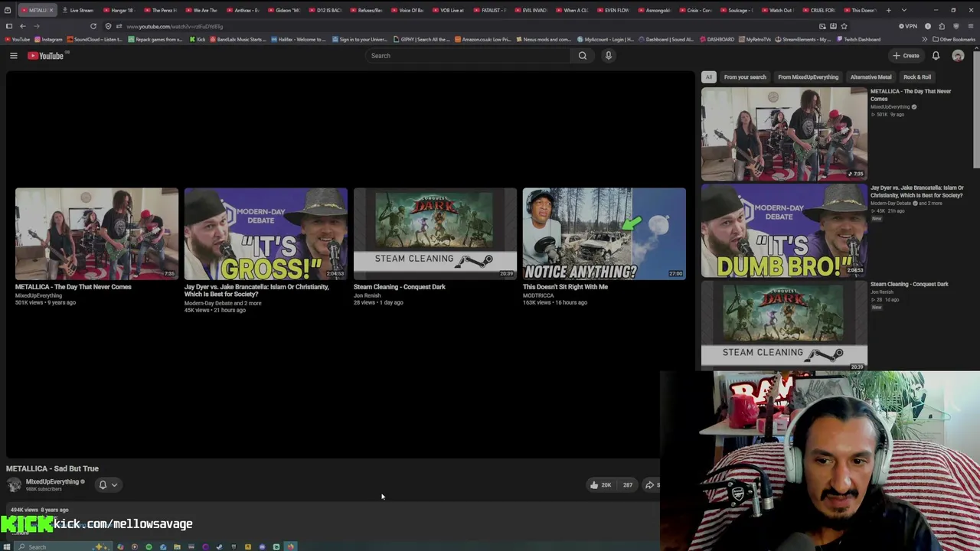Bookmark this page with the star icon
The width and height of the screenshot is (980, 551).
[x=844, y=26]
